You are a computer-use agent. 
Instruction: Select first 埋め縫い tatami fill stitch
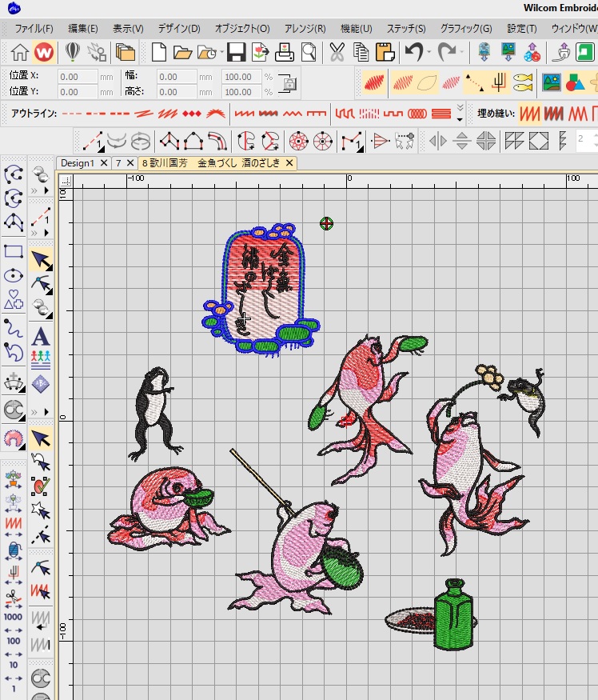[530, 114]
